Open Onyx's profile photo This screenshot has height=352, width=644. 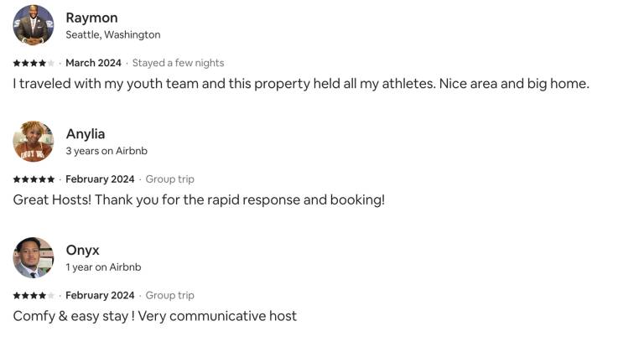(34, 257)
